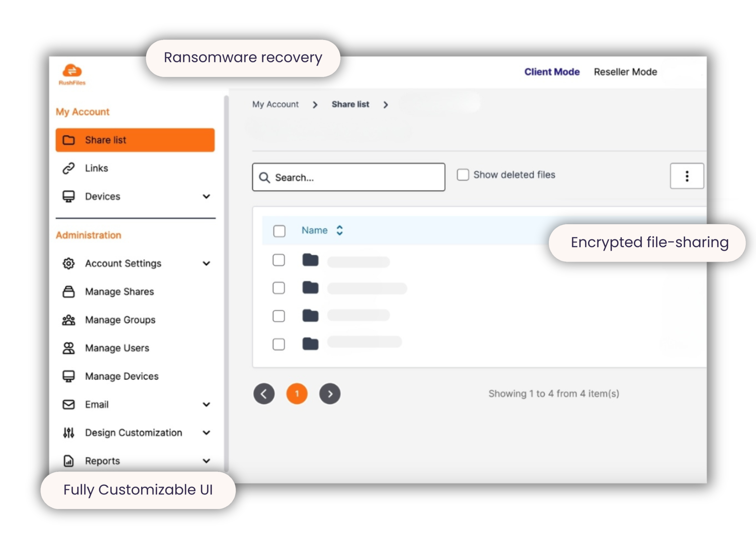Image resolution: width=756 pixels, height=540 pixels.
Task: Open My Account from the breadcrumb
Action: (275, 104)
